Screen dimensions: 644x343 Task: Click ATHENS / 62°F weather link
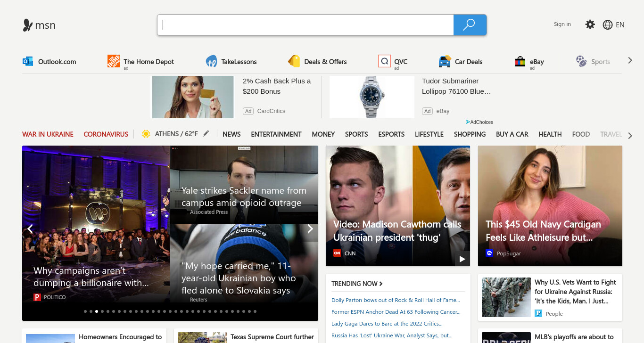pos(176,134)
